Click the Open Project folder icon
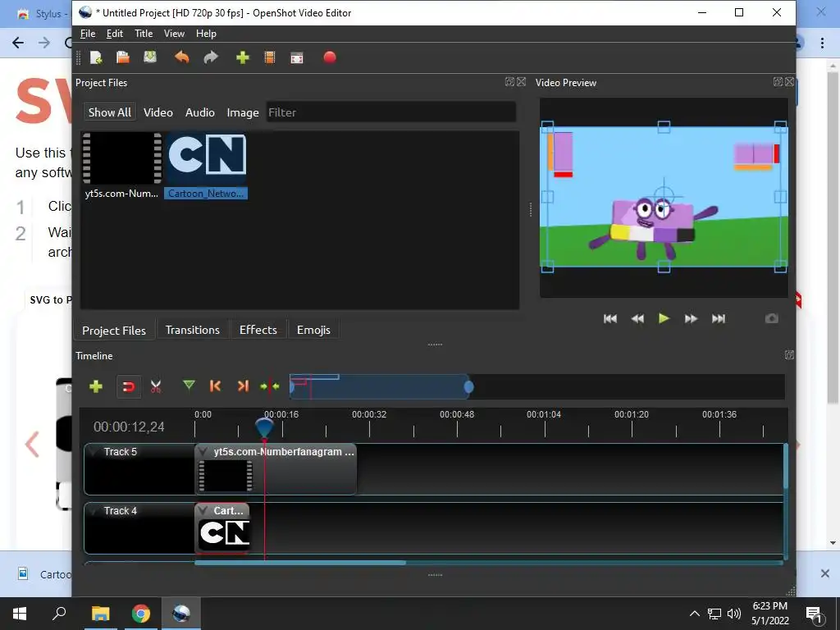 click(123, 57)
